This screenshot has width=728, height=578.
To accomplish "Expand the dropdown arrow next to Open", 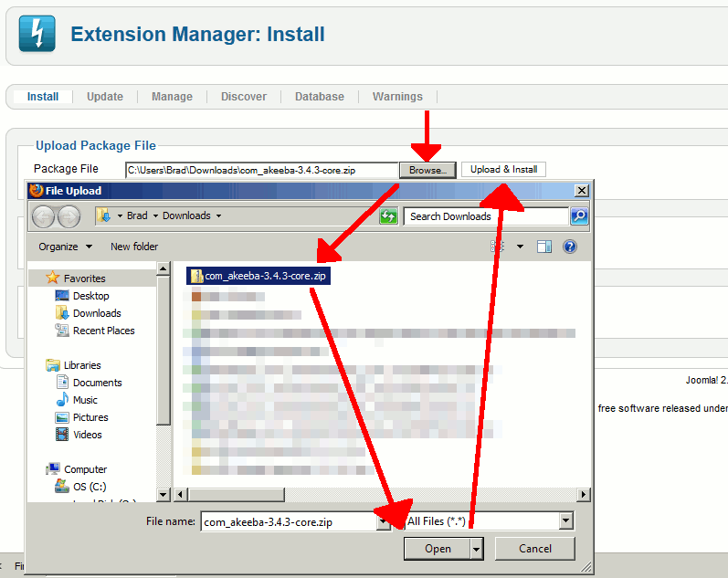I will [x=477, y=549].
